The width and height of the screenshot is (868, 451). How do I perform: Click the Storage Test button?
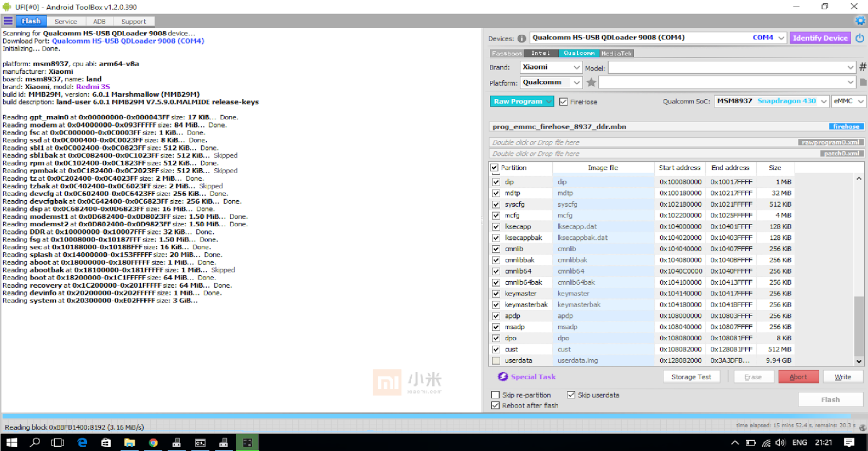[691, 377]
